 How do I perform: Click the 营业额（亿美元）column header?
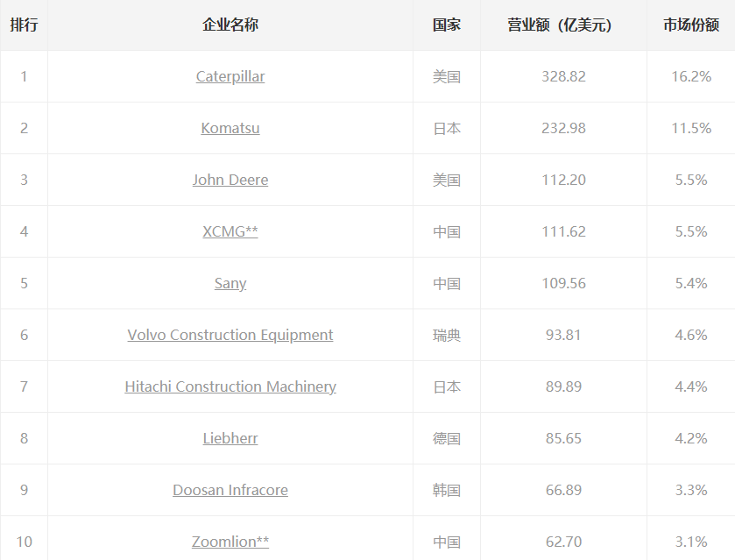click(563, 25)
